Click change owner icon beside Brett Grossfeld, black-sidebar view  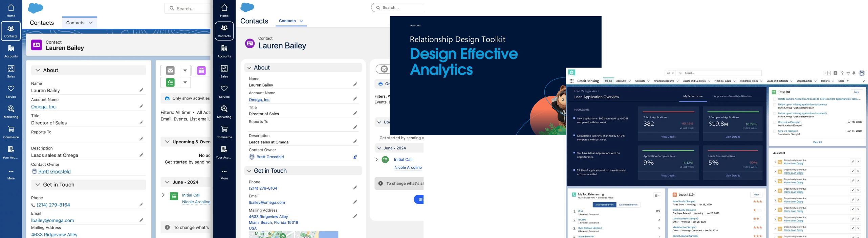tap(355, 157)
